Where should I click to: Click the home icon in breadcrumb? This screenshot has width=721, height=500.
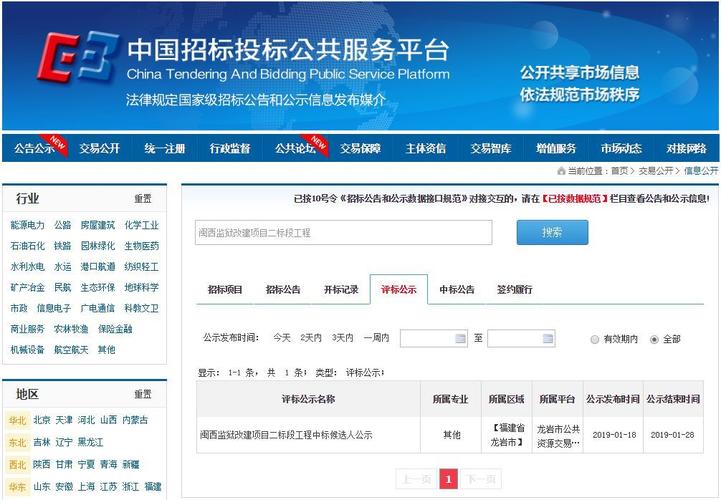pyautogui.click(x=561, y=171)
